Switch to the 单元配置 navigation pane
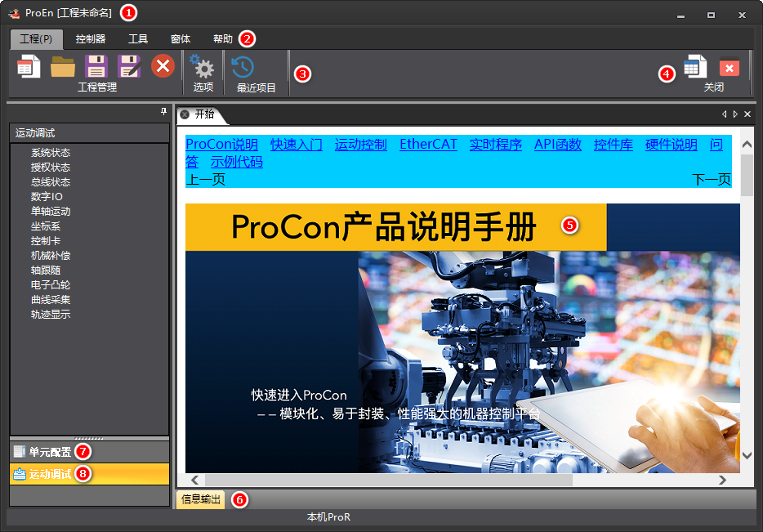Image resolution: width=763 pixels, height=532 pixels. coord(90,452)
